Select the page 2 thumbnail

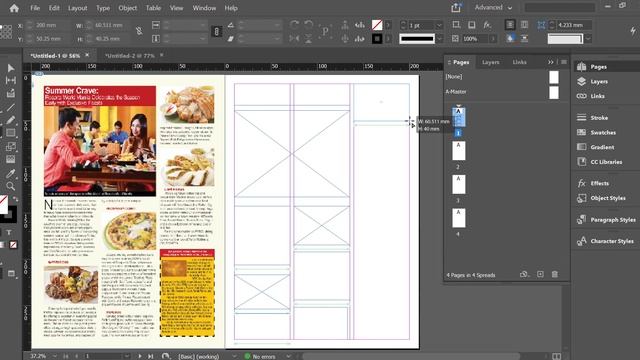pyautogui.click(x=458, y=151)
